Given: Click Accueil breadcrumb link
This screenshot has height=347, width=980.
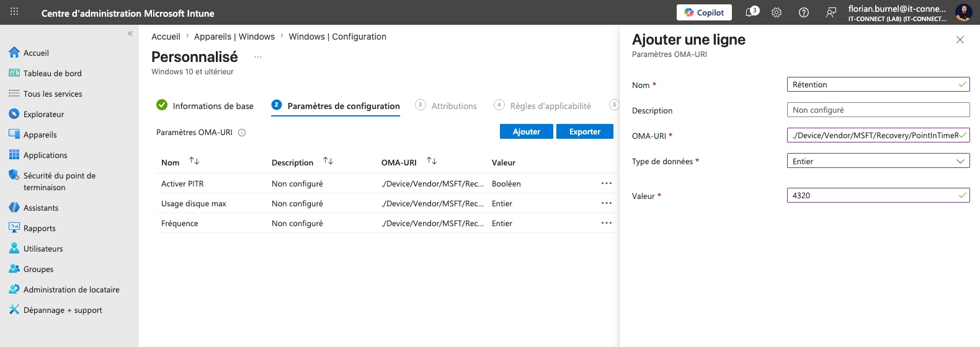Looking at the screenshot, I should (x=166, y=37).
